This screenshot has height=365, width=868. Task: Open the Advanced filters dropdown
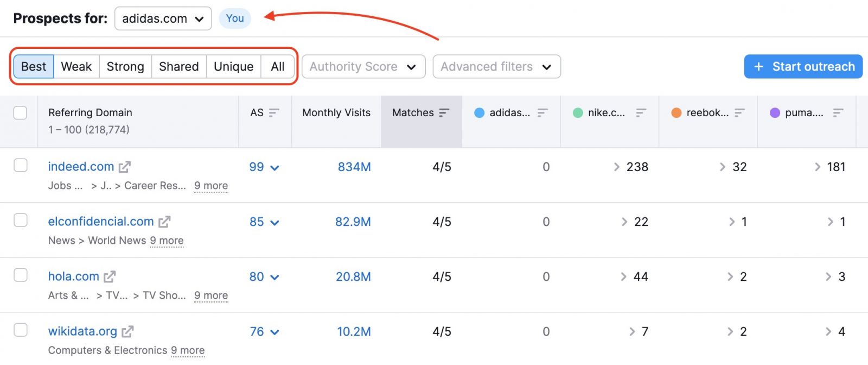(496, 66)
